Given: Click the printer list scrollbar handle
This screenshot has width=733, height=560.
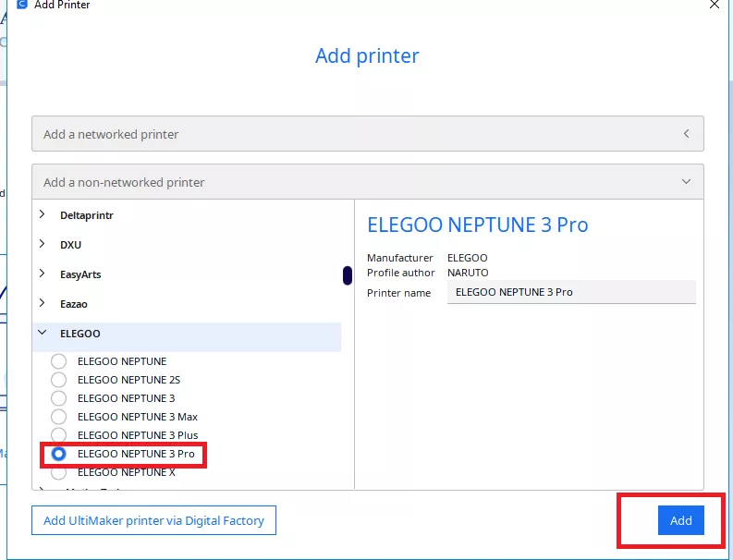Looking at the screenshot, I should (347, 275).
